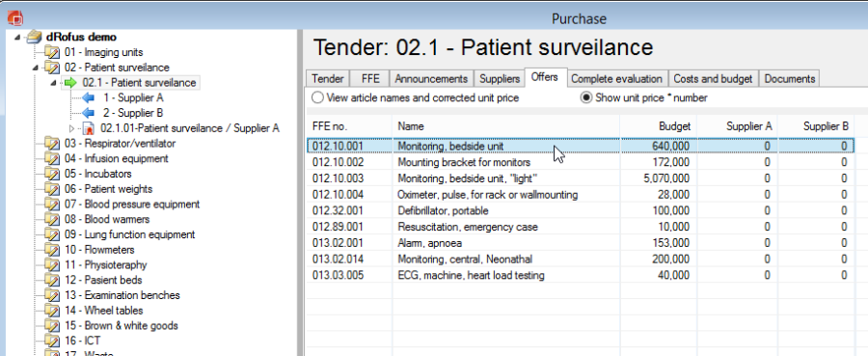Collapse the 02.1 - Patient surveilance tender node

(x=54, y=83)
